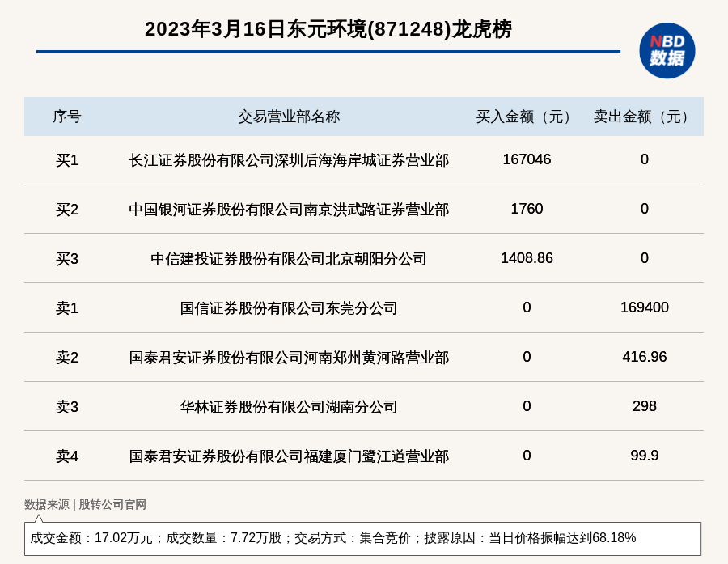Click the sell amount 99.9
Image resolution: width=728 pixels, height=564 pixels.
point(644,456)
